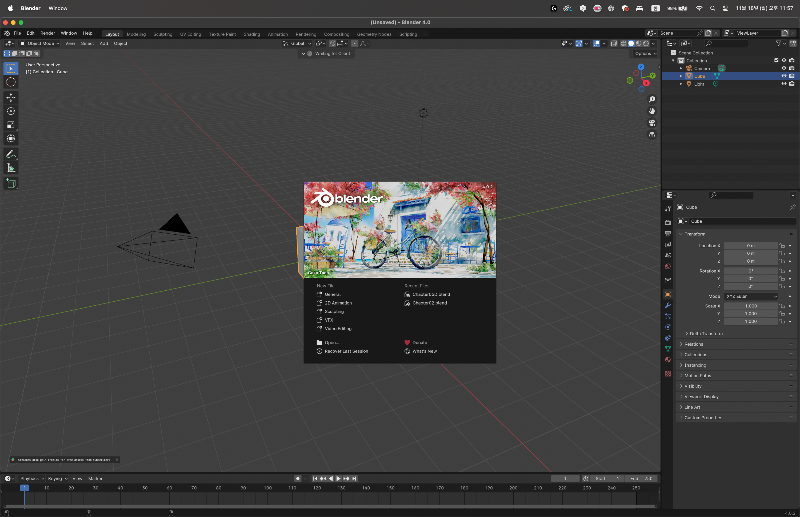Open the Output properties tab
Screen dimensions: 800x517
[668, 234]
